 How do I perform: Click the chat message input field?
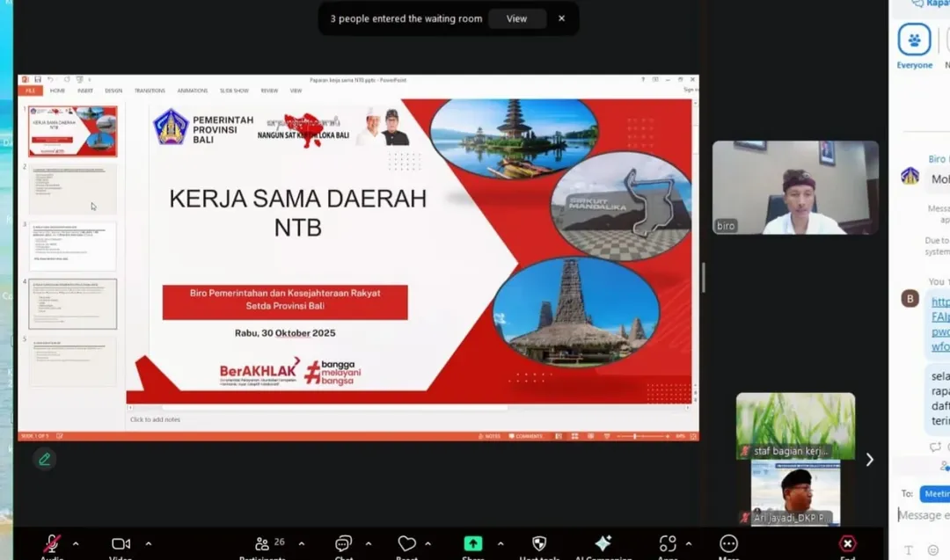(924, 515)
